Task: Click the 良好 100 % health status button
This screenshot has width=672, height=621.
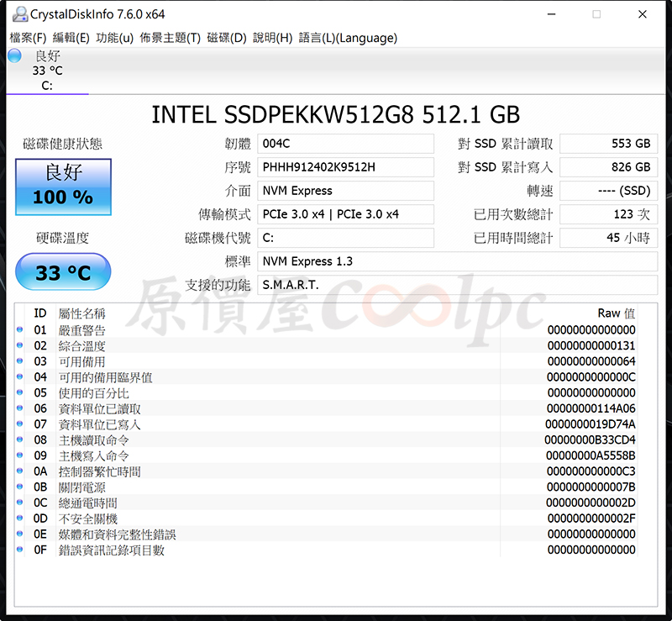Action: coord(64,187)
